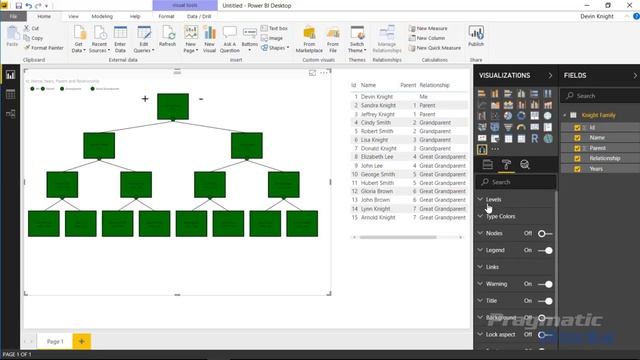Collapse the Visualizations pane arrow
The height and width of the screenshot is (360, 640).
coord(550,76)
